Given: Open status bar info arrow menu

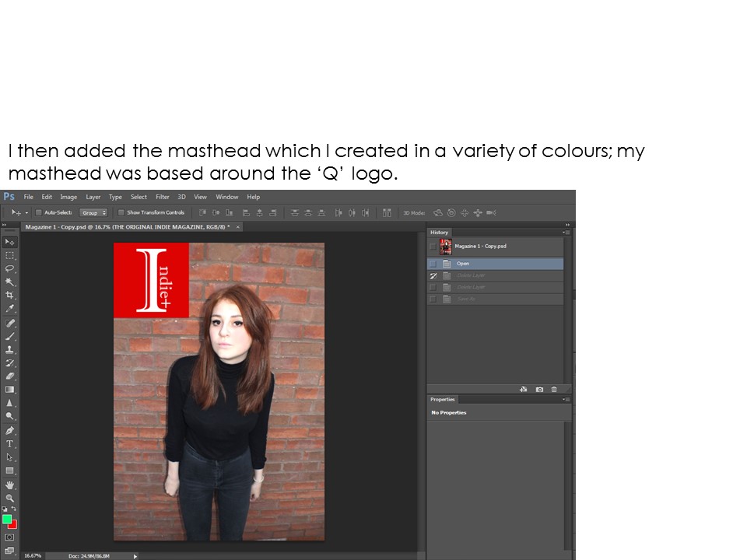Looking at the screenshot, I should pos(135,556).
